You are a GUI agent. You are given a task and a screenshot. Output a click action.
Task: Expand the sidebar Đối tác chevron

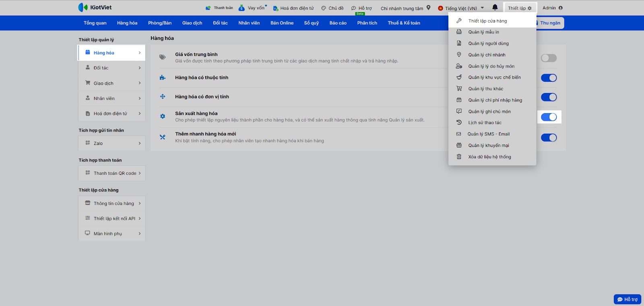140,68
